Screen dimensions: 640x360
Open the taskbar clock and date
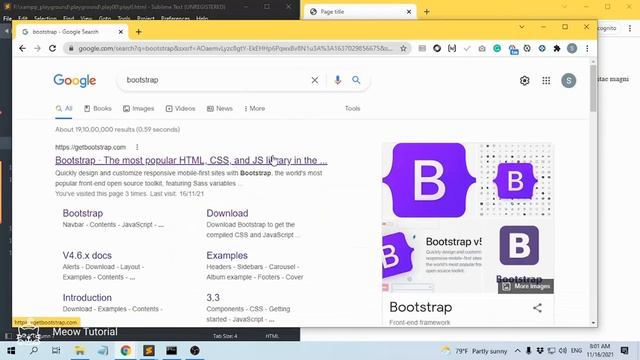(x=600, y=351)
